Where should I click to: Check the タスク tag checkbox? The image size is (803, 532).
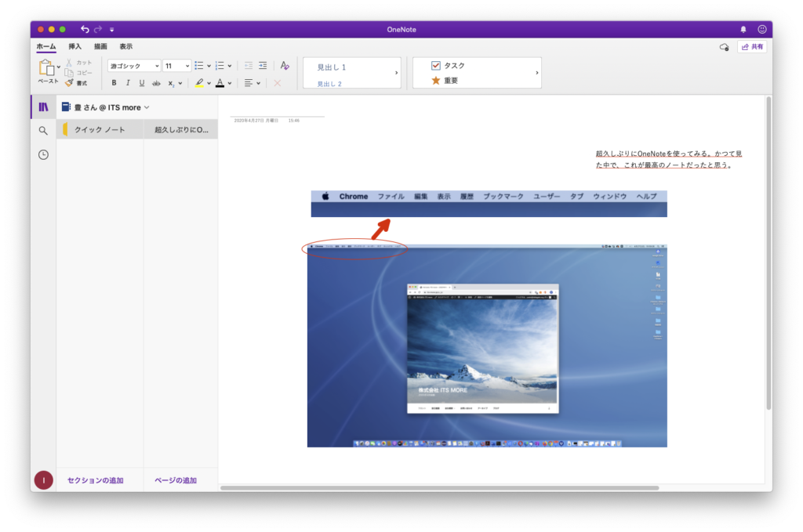(x=436, y=66)
